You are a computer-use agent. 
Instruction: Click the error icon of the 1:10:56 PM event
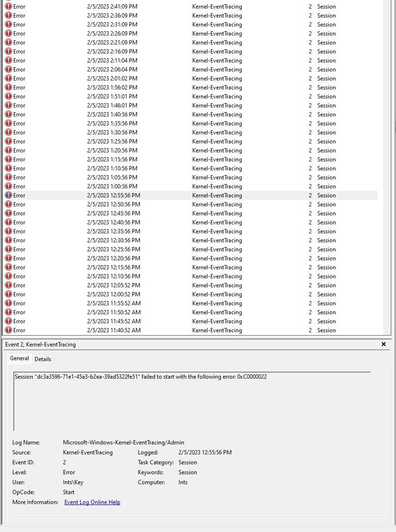point(9,168)
